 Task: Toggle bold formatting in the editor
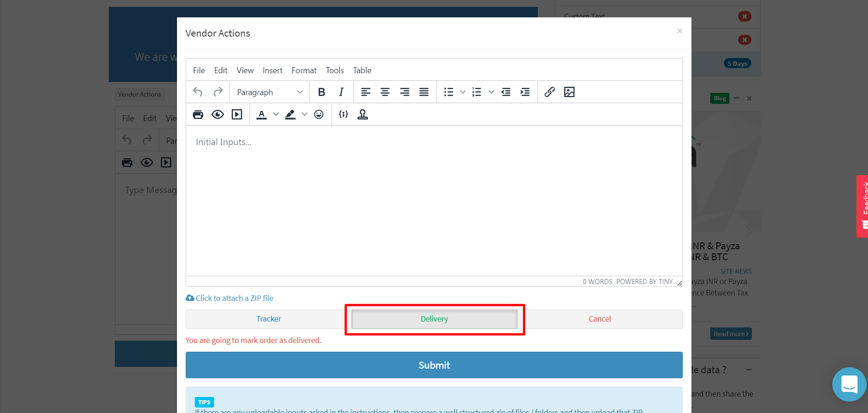tap(321, 92)
